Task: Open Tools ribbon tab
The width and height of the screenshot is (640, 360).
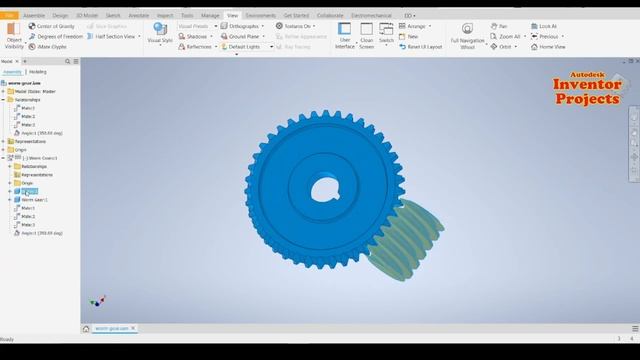Action: point(187,16)
